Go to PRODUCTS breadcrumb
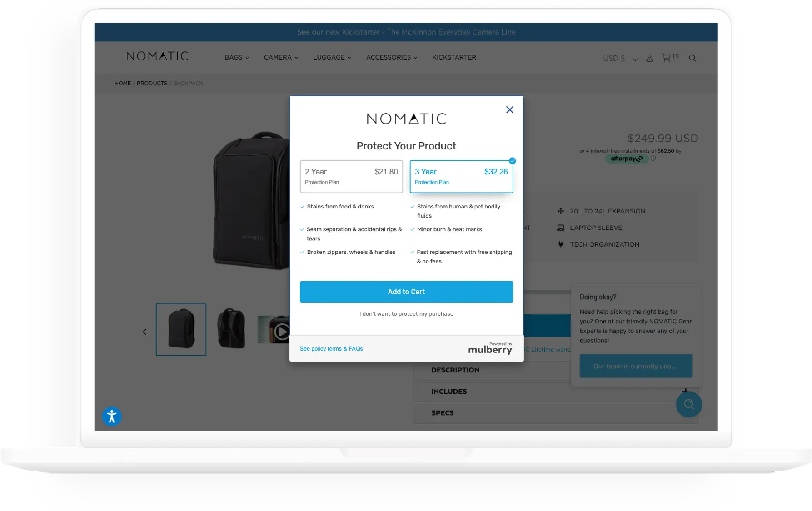 pos(152,83)
